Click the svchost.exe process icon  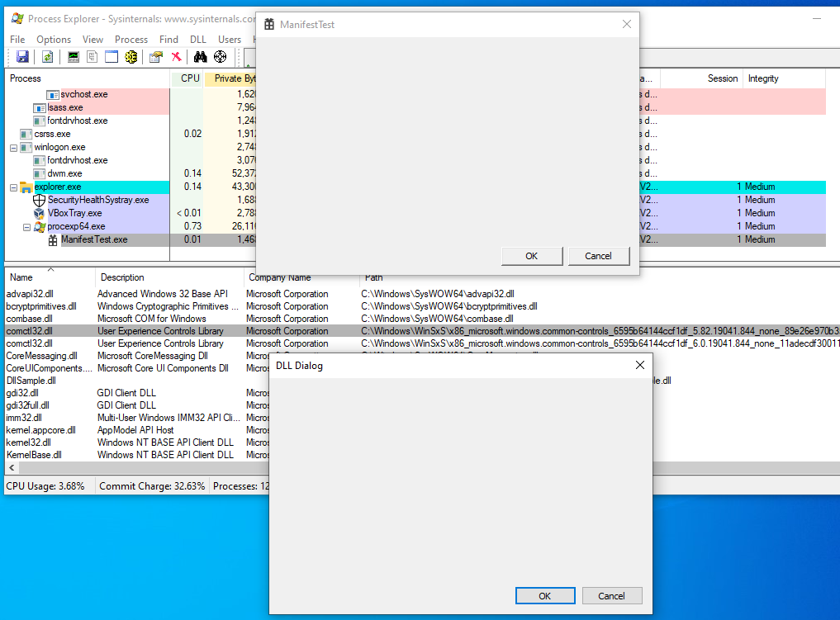pyautogui.click(x=53, y=95)
